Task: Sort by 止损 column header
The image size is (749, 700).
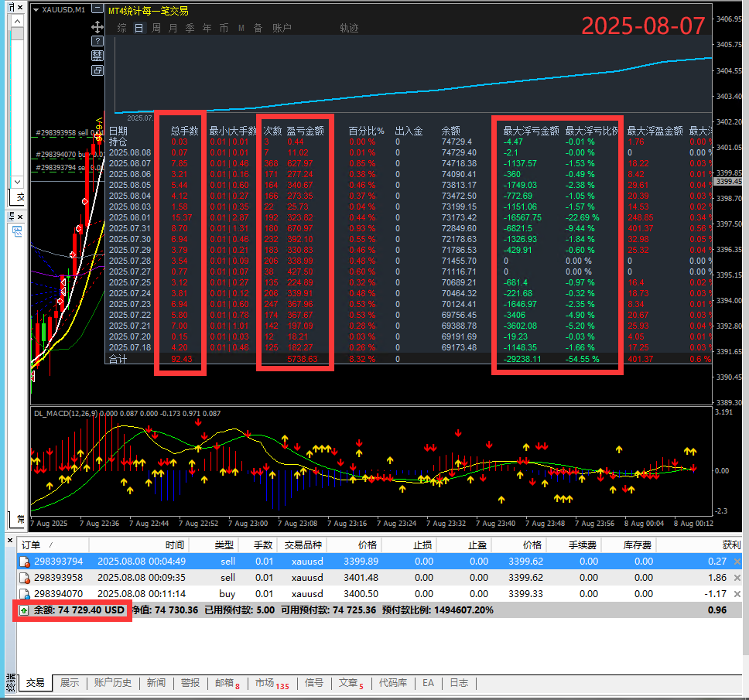Action: [x=422, y=545]
